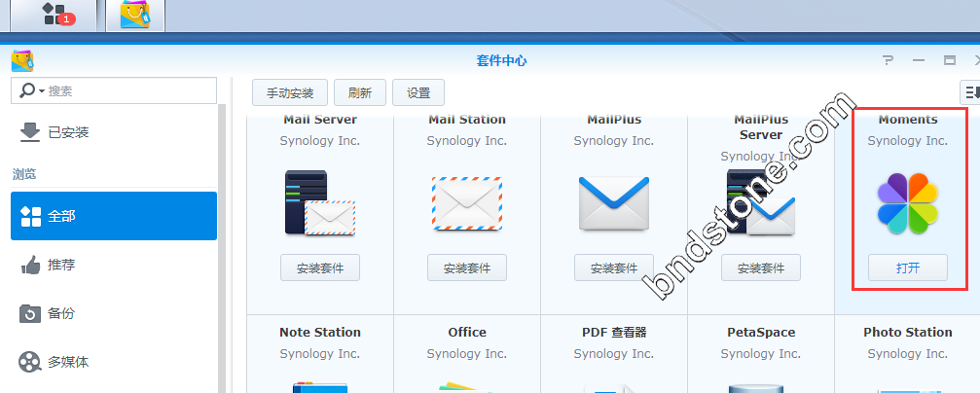Open the 已安装 installed section
This screenshot has height=393, width=980.
(114, 132)
